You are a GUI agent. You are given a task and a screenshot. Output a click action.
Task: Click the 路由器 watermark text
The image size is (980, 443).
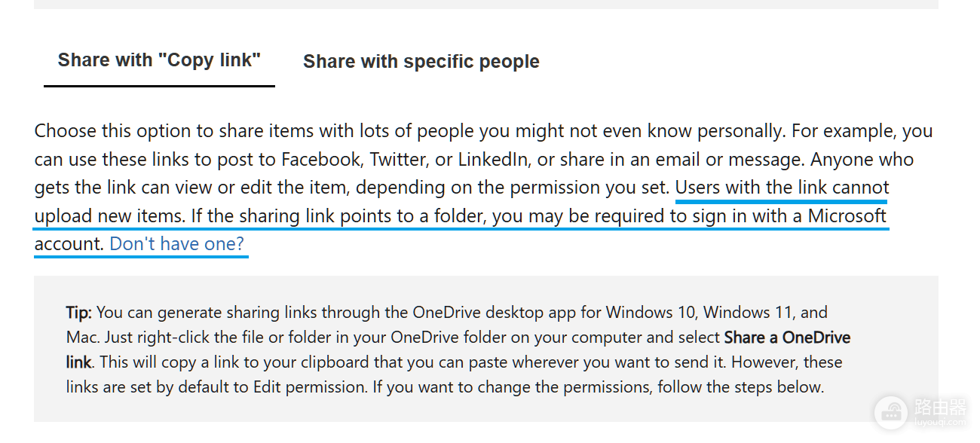(940, 408)
